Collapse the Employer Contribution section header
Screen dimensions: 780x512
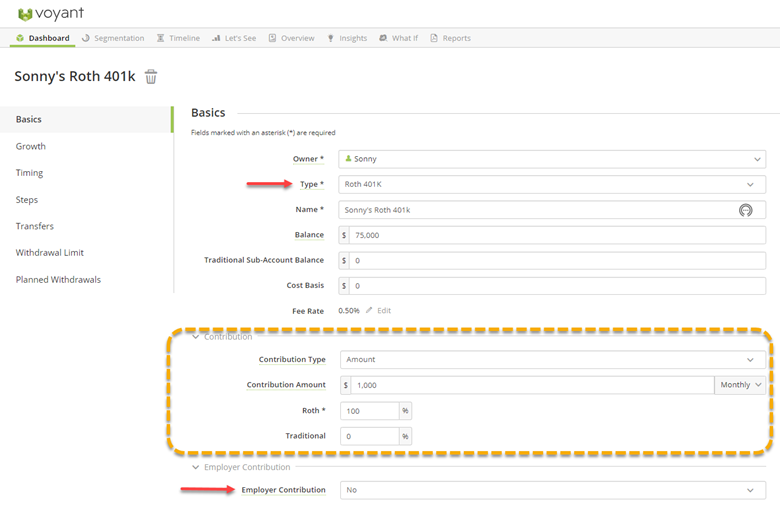pyautogui.click(x=241, y=467)
